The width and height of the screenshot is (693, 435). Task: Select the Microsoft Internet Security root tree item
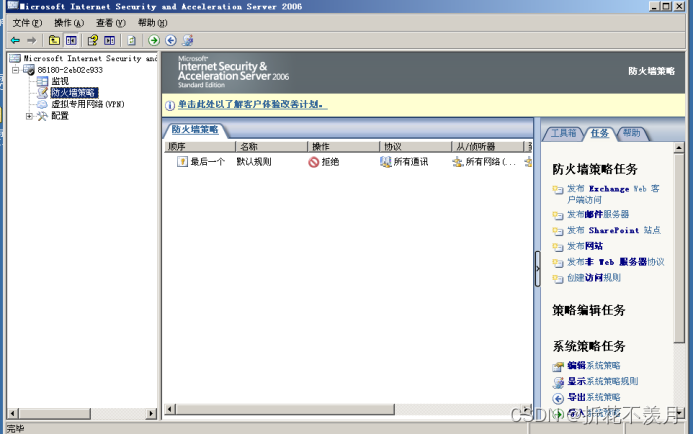click(90, 58)
